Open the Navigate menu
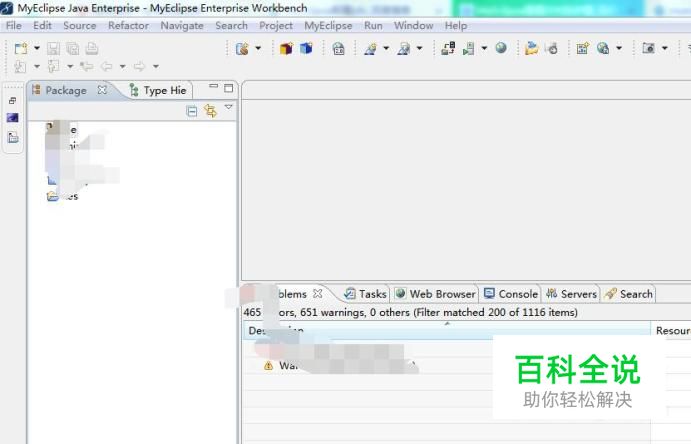 [182, 26]
